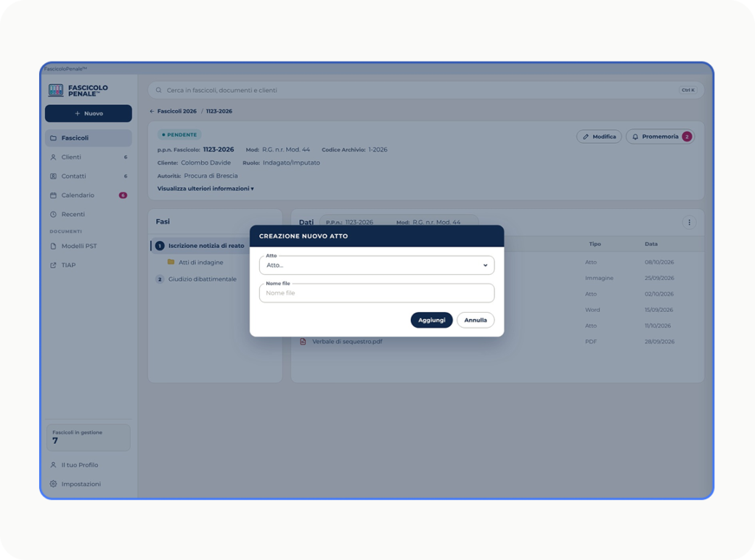Click the Nuovo button in the sidebar
The image size is (755, 560).
click(89, 114)
